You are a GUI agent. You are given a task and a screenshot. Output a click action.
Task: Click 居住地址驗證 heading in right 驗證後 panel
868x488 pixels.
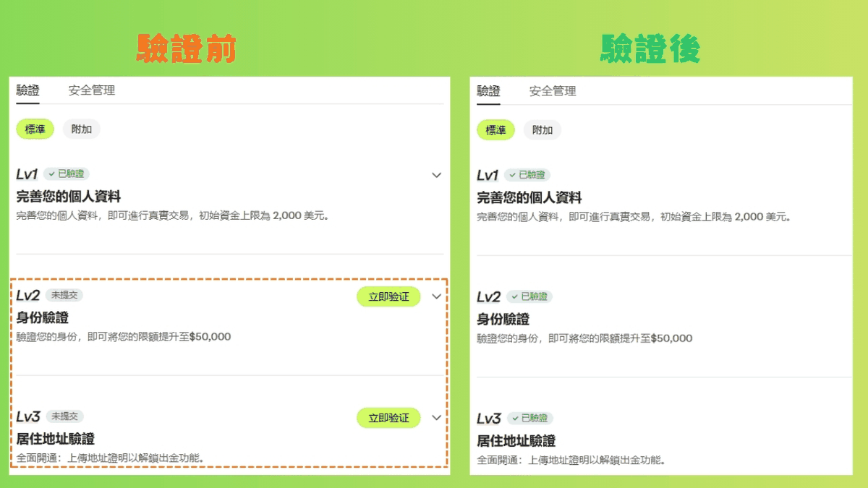pyautogui.click(x=516, y=441)
